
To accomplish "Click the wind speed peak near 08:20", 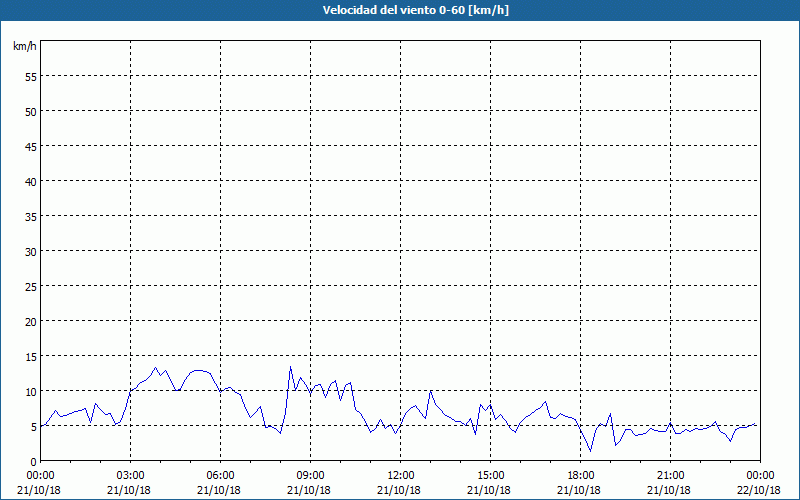I will 290,366.
